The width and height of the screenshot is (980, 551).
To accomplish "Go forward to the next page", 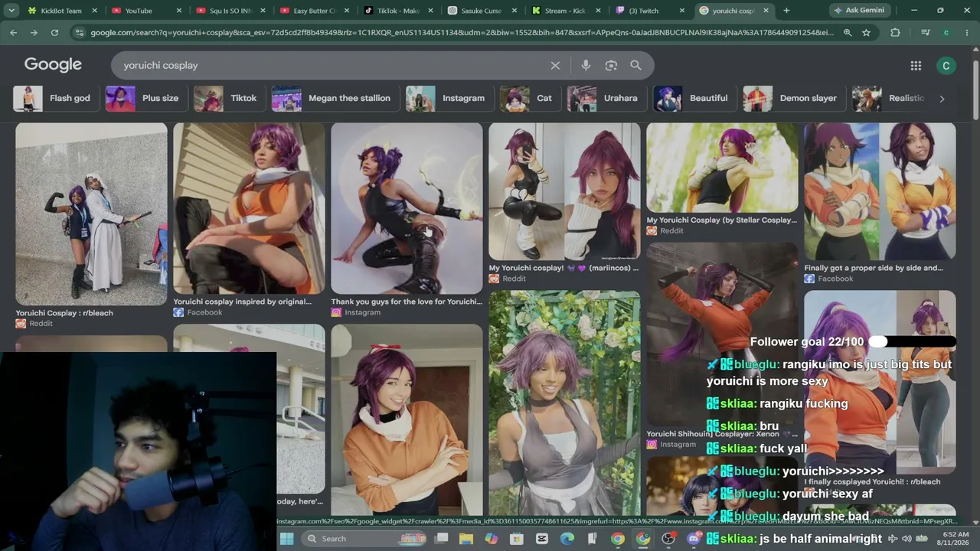I will tap(34, 33).
